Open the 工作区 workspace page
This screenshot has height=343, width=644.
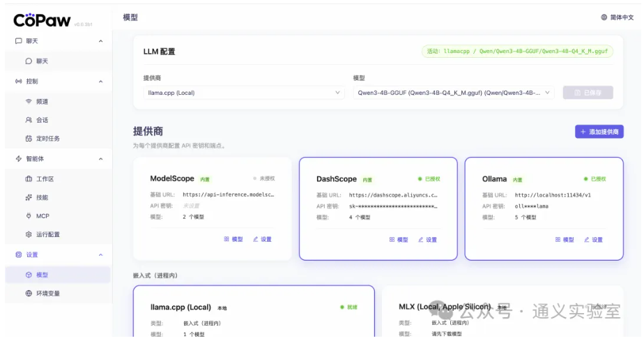point(58,179)
